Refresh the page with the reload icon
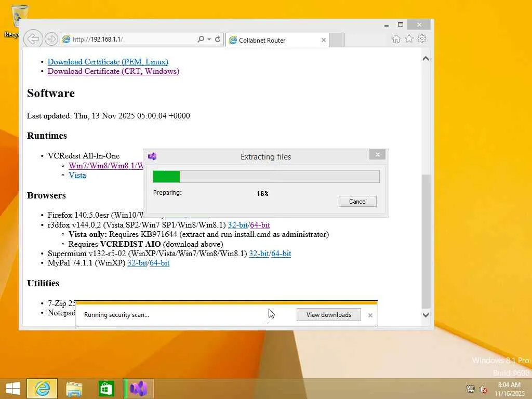The width and height of the screenshot is (532, 399). coord(218,39)
